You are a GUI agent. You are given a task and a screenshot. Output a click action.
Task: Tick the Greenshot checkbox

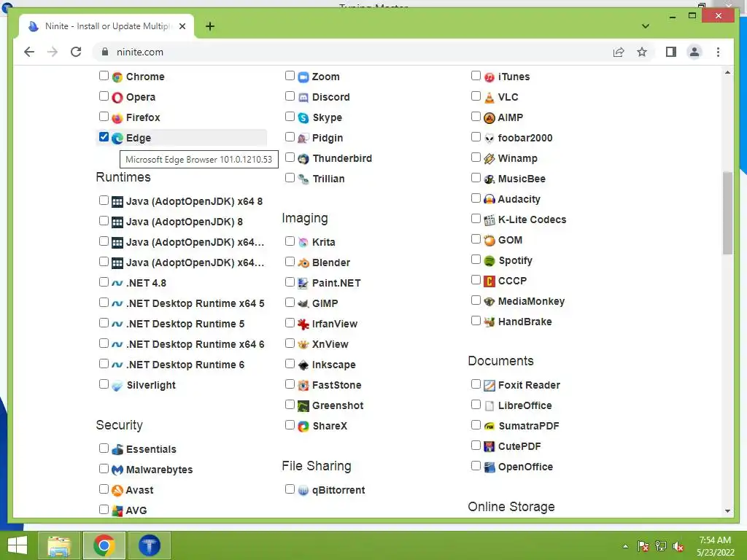[x=290, y=405]
